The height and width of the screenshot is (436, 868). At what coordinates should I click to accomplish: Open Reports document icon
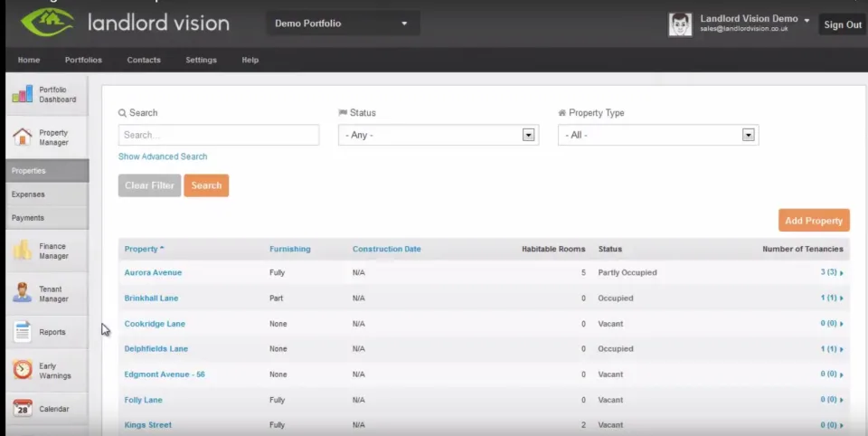click(x=22, y=332)
